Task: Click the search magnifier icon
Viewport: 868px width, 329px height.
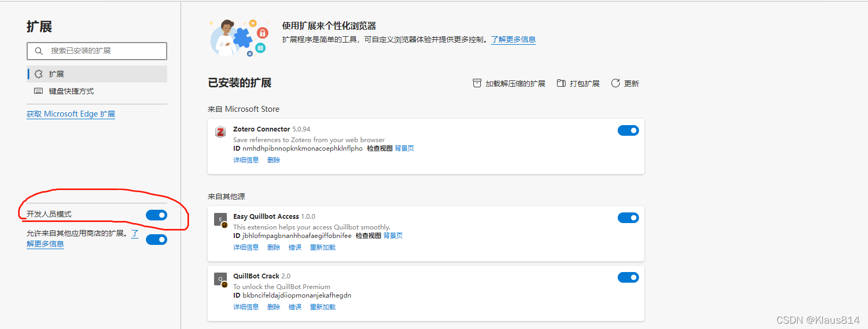Action: tap(39, 51)
